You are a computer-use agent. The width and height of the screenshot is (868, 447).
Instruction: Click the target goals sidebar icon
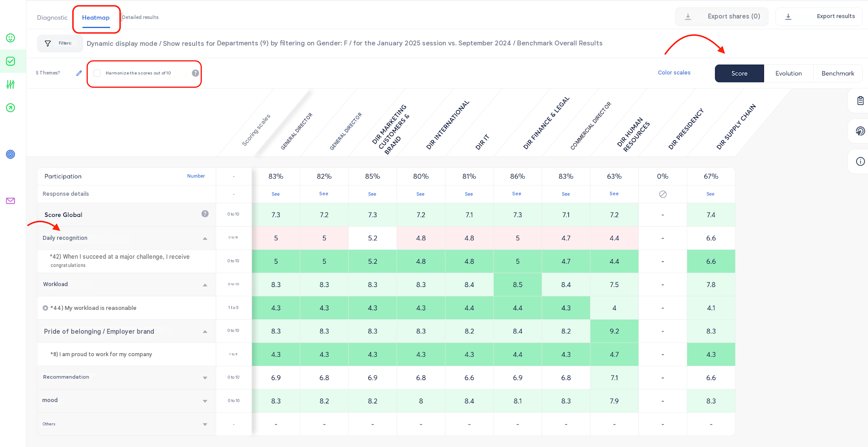point(11,154)
